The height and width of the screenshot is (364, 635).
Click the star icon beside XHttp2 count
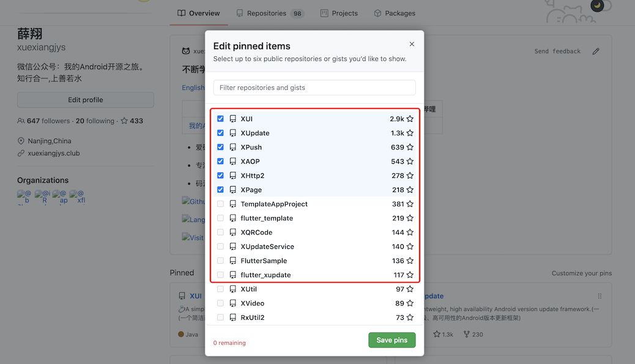tap(410, 176)
